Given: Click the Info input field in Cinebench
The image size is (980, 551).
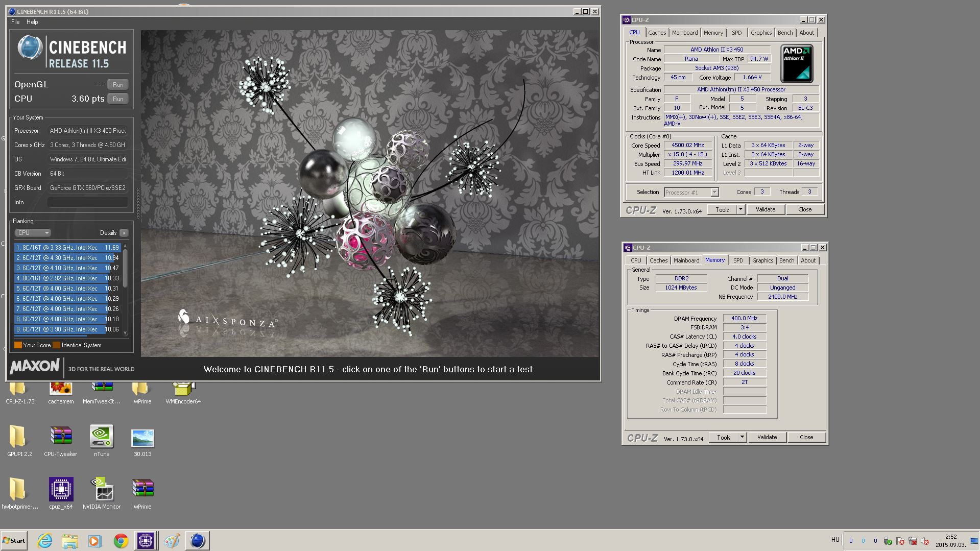Looking at the screenshot, I should (87, 202).
